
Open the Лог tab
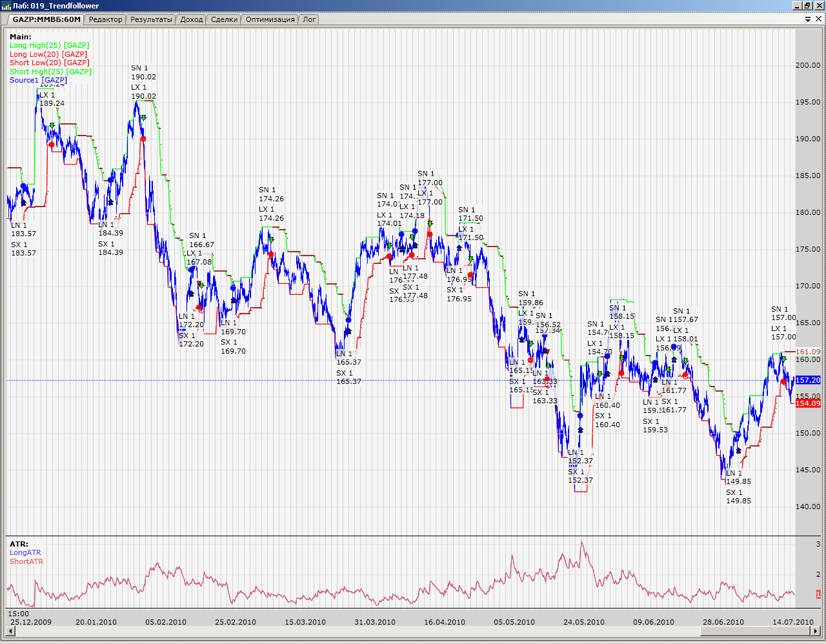(310, 19)
